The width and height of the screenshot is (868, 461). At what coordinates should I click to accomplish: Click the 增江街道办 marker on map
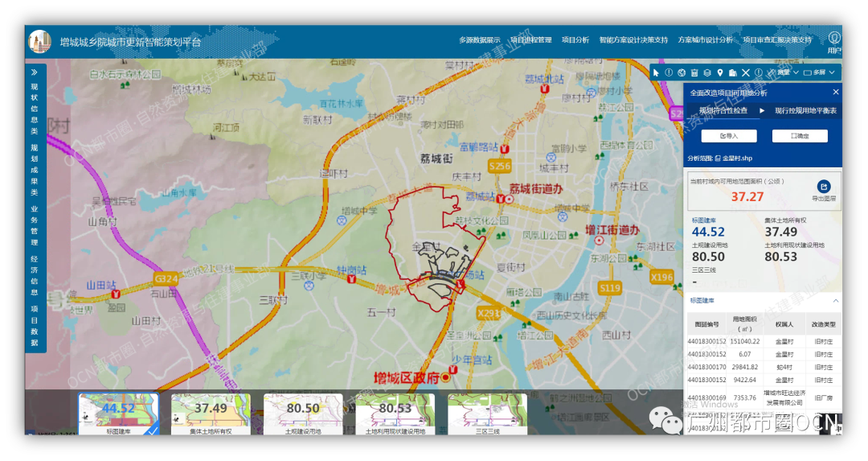[599, 240]
